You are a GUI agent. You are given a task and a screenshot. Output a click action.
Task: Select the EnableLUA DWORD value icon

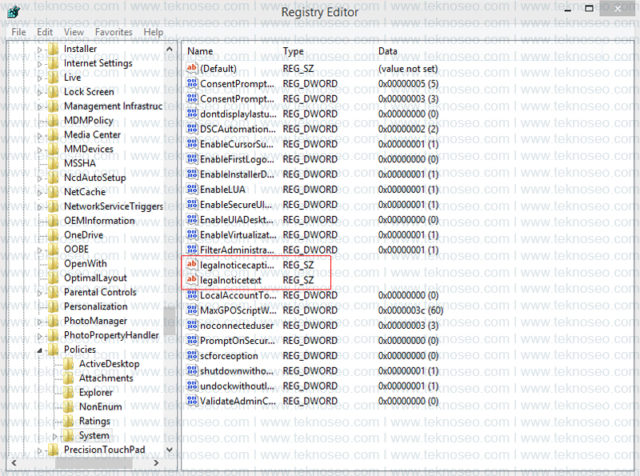pos(192,189)
